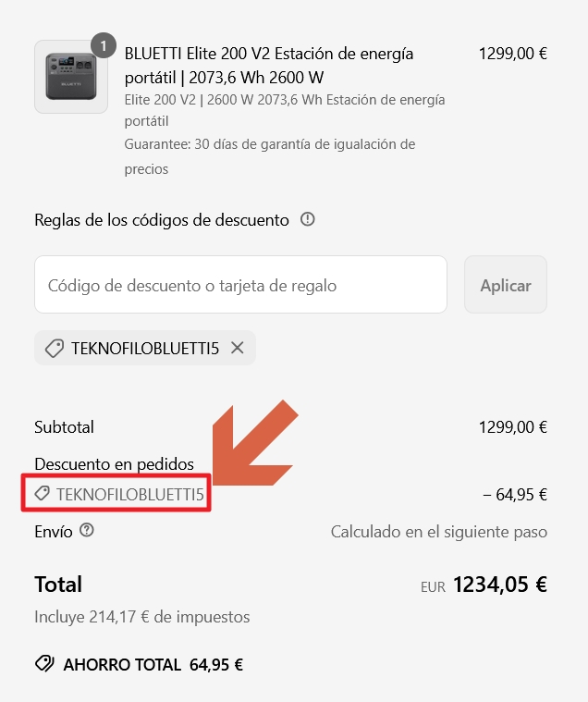Screen dimensions: 588x702
Task: Click the tag icon in applied coupon chip
Action: tap(55, 348)
